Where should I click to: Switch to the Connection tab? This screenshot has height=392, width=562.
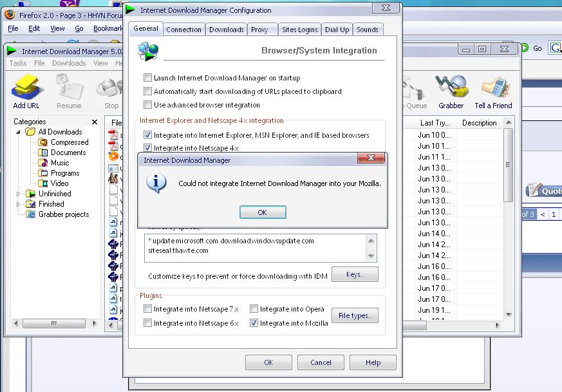coord(183,30)
